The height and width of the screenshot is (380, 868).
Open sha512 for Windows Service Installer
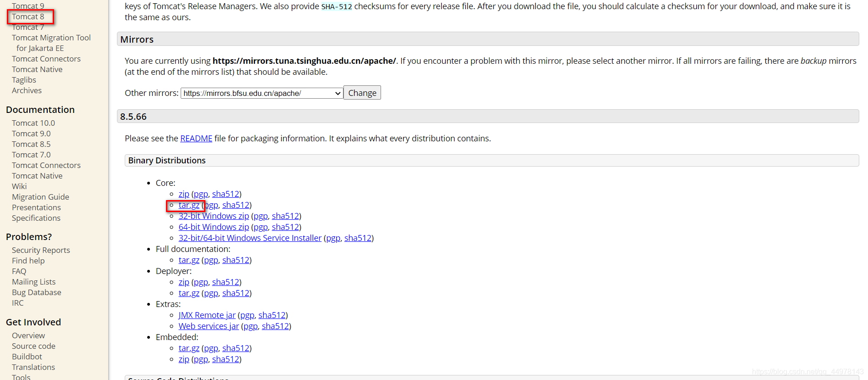pyautogui.click(x=358, y=238)
